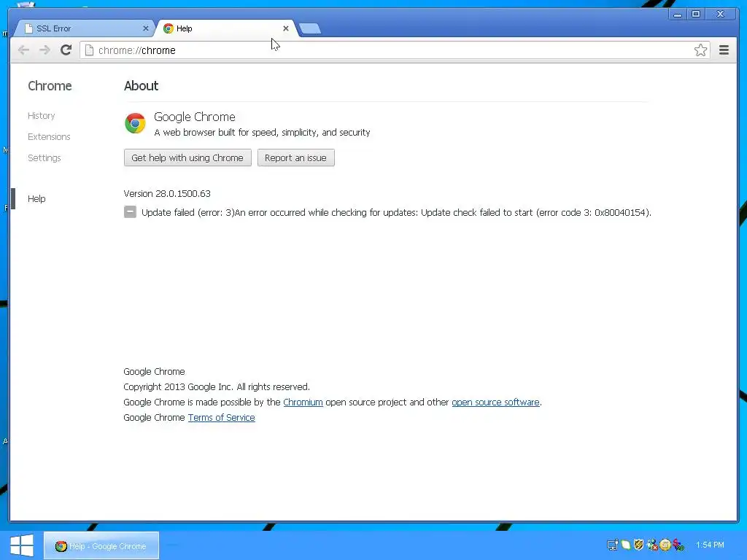
Task: Open a new tab
Action: 310,28
